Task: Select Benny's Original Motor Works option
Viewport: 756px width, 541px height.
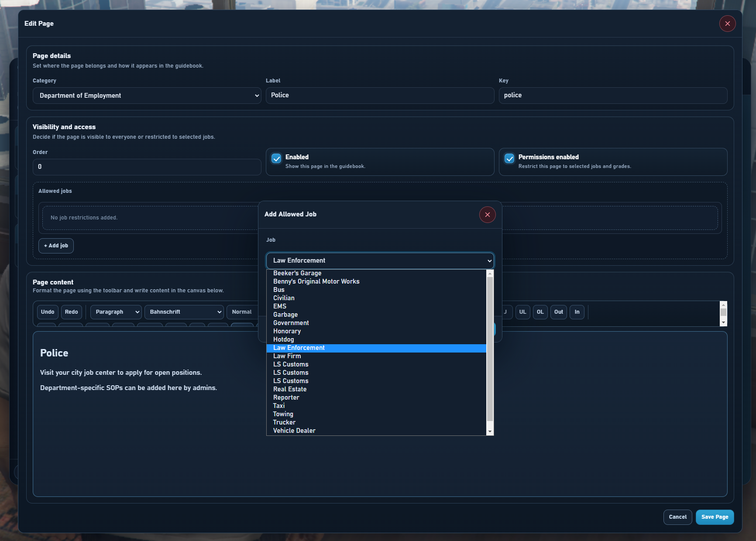Action: 376,282
